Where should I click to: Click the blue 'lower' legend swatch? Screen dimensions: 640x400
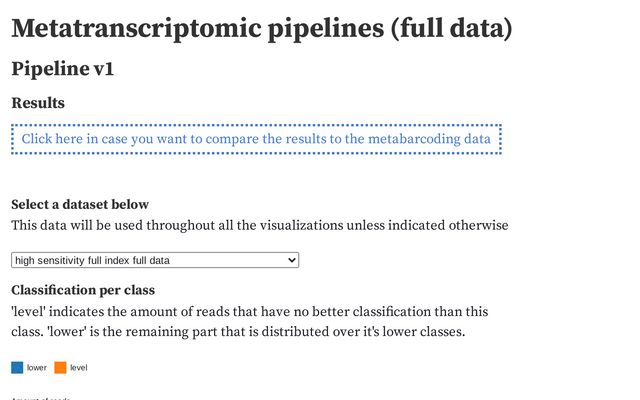click(17, 368)
